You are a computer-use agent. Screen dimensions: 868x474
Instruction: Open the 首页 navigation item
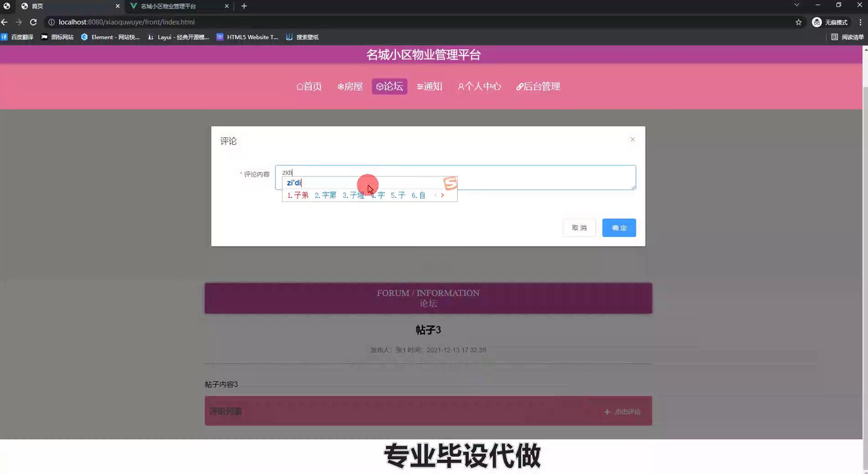tap(309, 87)
